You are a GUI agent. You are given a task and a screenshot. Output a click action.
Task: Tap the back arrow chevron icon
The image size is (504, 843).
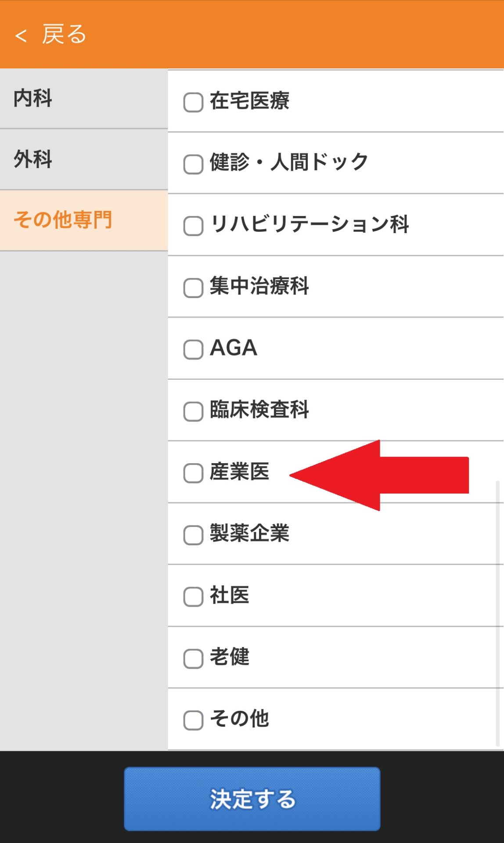click(x=21, y=36)
